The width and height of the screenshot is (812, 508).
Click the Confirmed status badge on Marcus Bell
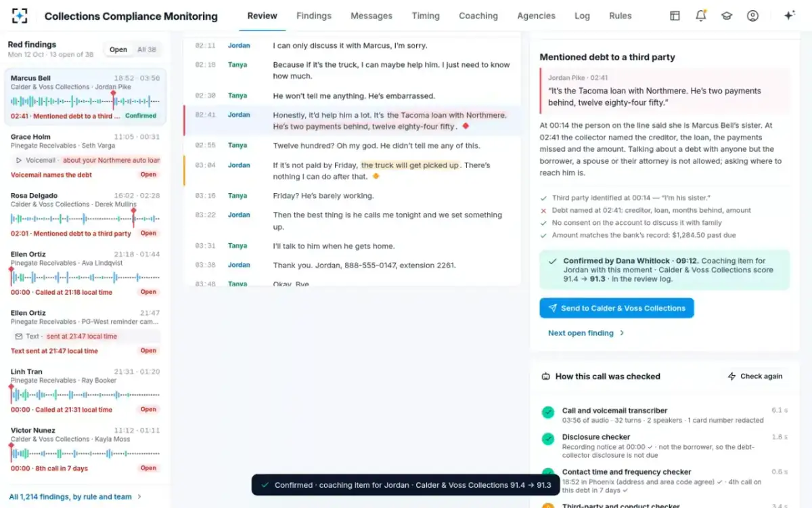coord(141,116)
